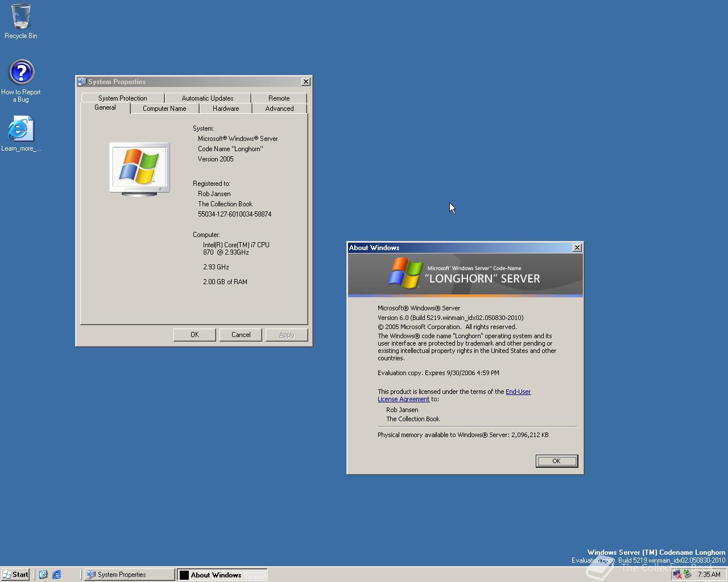
Task: Click the Version 6.0 build line
Action: 450,318
